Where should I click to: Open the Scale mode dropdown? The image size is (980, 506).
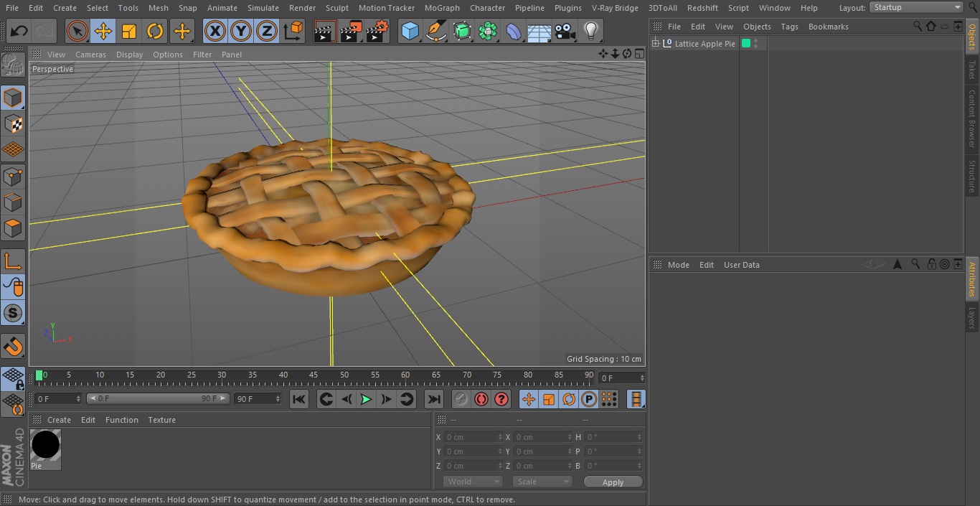[x=542, y=482]
